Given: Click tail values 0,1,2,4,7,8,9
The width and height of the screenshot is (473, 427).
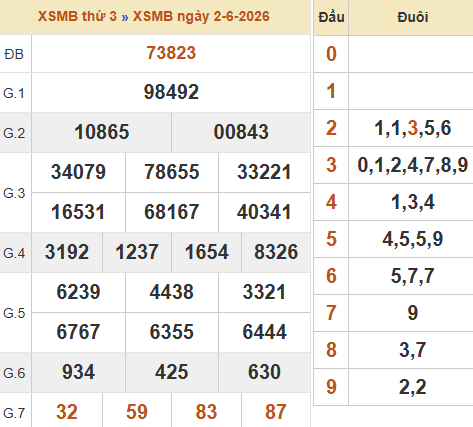Looking at the screenshot, I should [x=413, y=165].
